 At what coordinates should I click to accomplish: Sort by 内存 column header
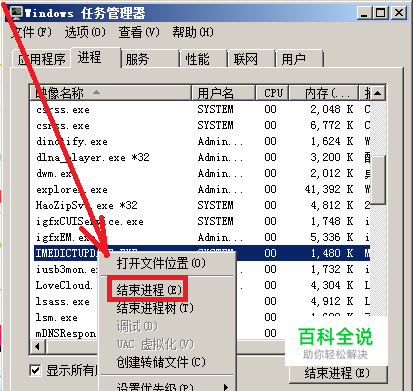323,93
